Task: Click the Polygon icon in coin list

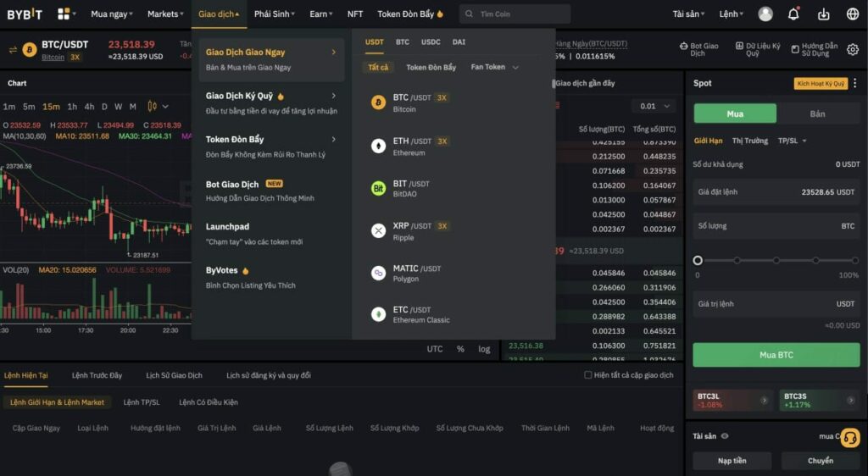Action: (378, 273)
